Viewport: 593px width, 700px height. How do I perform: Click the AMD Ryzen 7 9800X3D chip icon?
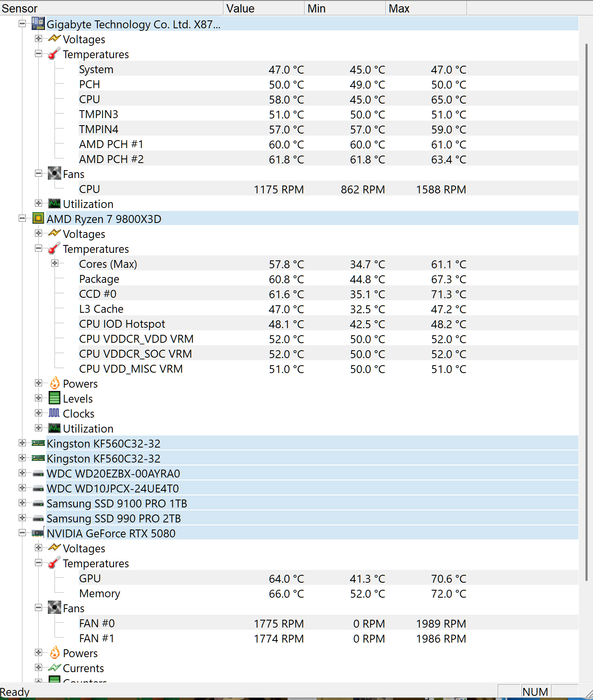[x=38, y=218]
